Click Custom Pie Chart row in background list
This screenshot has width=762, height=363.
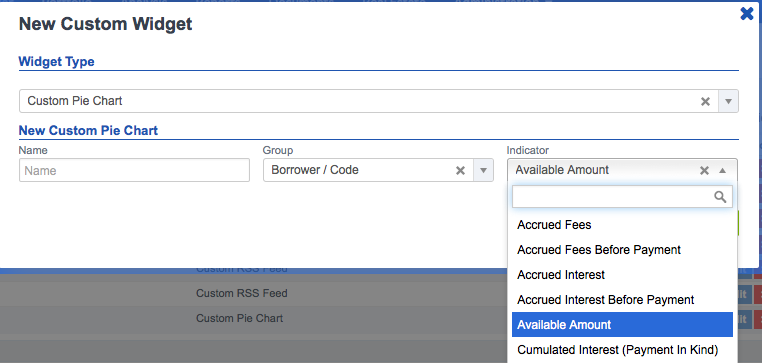pyautogui.click(x=239, y=318)
